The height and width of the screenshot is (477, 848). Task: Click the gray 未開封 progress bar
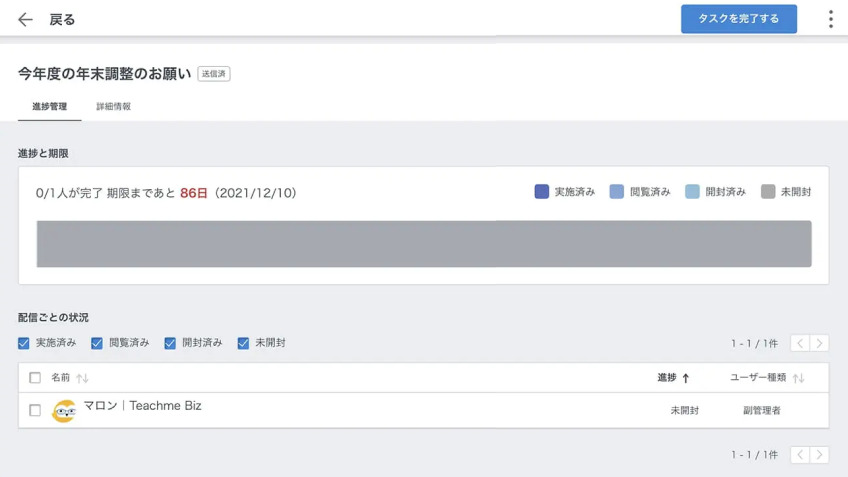(x=424, y=243)
